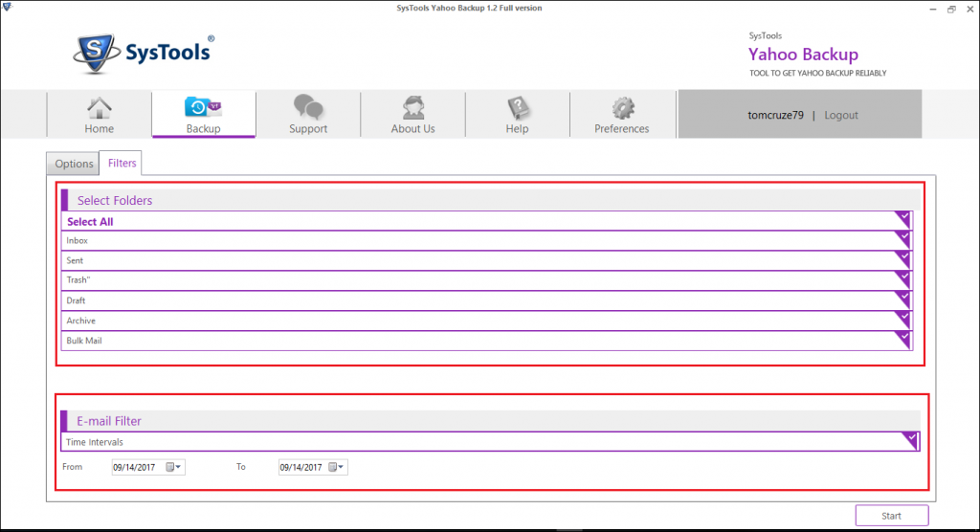Viewport: 980px width, 532px height.
Task: Select the Inbox folder row text
Action: pos(77,241)
